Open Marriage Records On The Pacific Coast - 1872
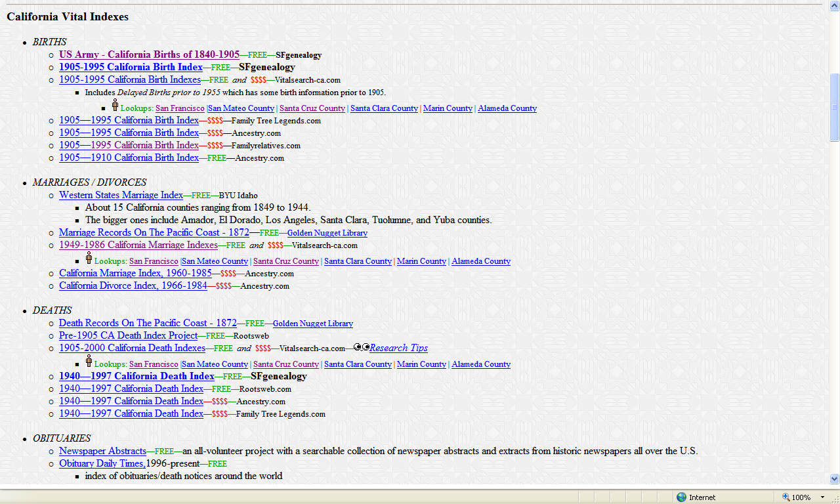 click(154, 232)
